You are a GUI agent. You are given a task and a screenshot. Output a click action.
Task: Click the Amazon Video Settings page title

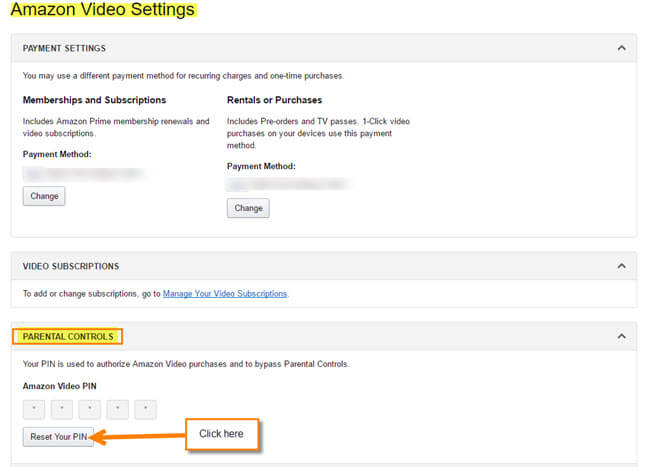(x=102, y=9)
